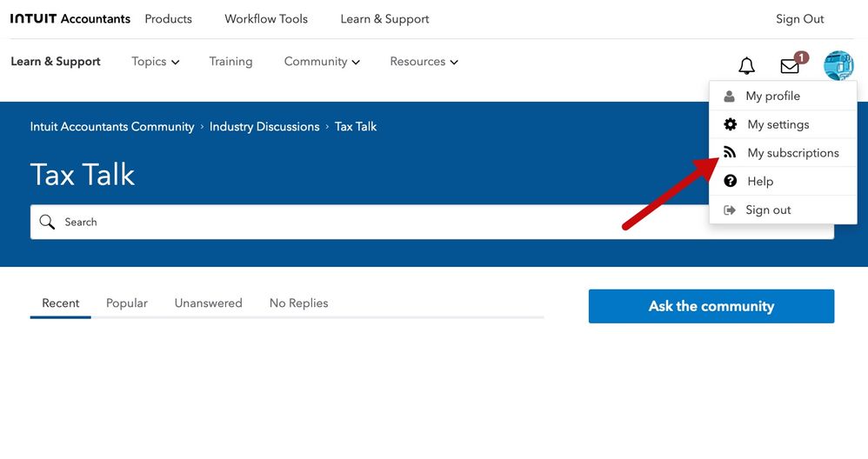Click the exit icon beside Sign out
The width and height of the screenshot is (868, 459).
730,210
